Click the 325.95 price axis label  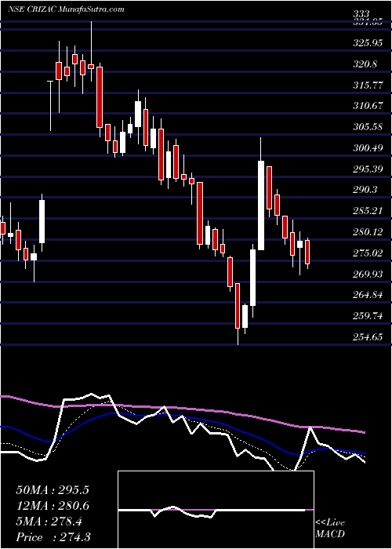[x=366, y=43]
